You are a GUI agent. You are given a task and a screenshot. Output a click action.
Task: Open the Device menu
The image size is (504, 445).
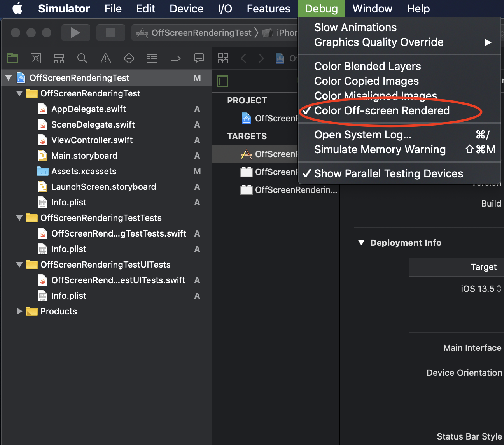[187, 9]
